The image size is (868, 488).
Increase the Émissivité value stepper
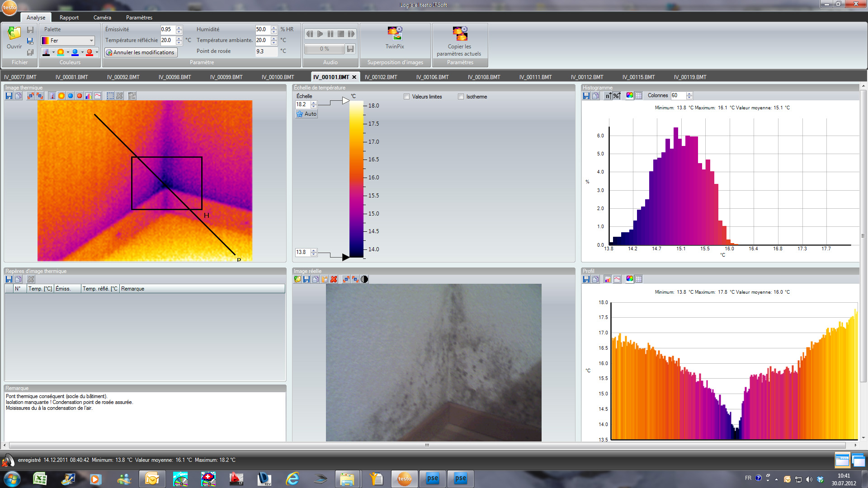[x=179, y=28]
